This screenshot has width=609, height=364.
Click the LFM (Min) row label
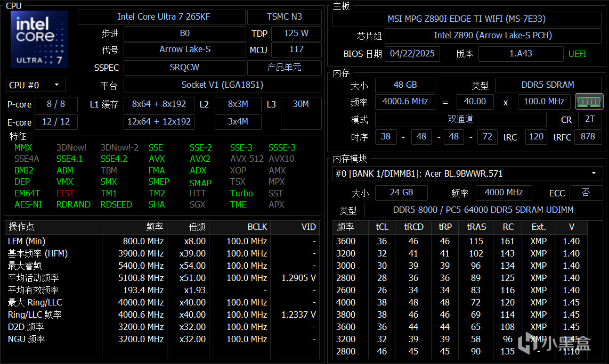pos(27,242)
